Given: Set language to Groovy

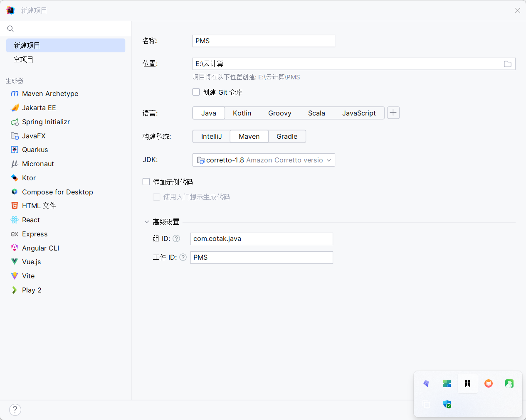Looking at the screenshot, I should tap(280, 113).
